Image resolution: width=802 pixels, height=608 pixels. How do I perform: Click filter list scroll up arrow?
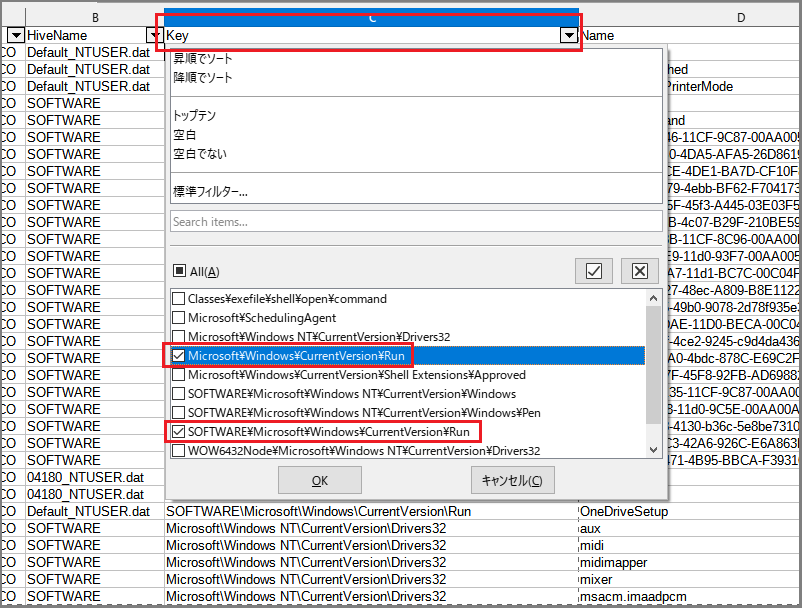653,298
